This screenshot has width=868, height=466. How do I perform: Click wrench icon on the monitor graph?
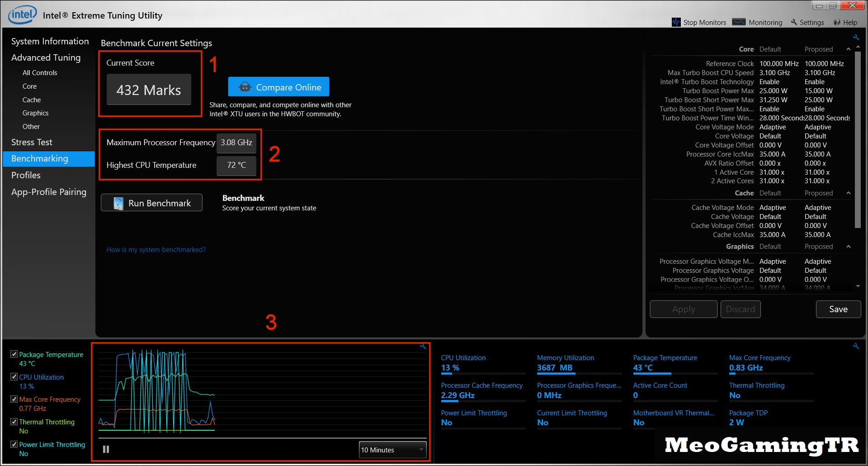coord(423,346)
